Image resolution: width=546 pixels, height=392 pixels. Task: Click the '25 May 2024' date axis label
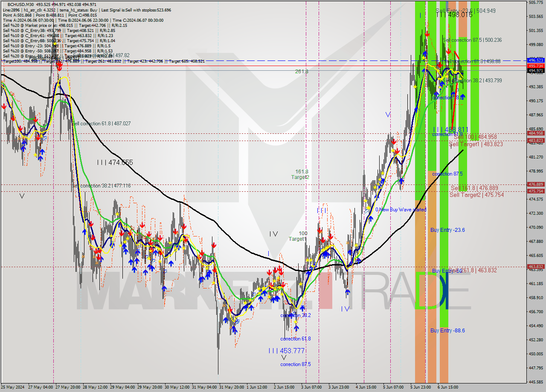tap(12, 387)
